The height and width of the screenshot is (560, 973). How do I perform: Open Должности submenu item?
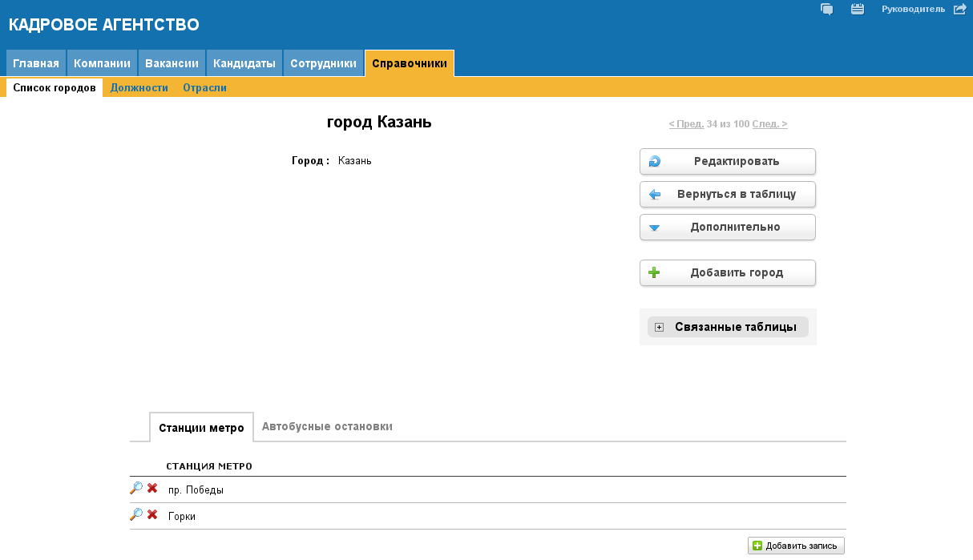139,88
